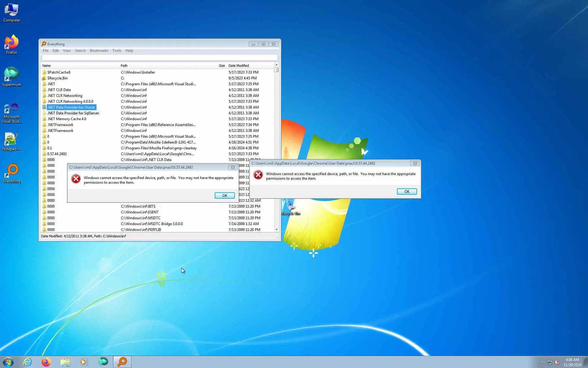Sort results by Path column header
This screenshot has height=368, width=588.
pyautogui.click(x=124, y=66)
